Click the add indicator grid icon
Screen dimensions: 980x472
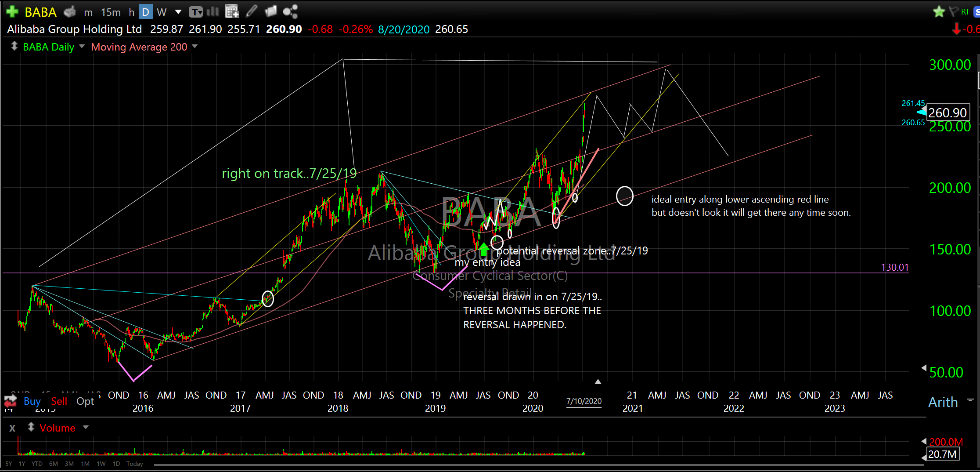pos(232,11)
